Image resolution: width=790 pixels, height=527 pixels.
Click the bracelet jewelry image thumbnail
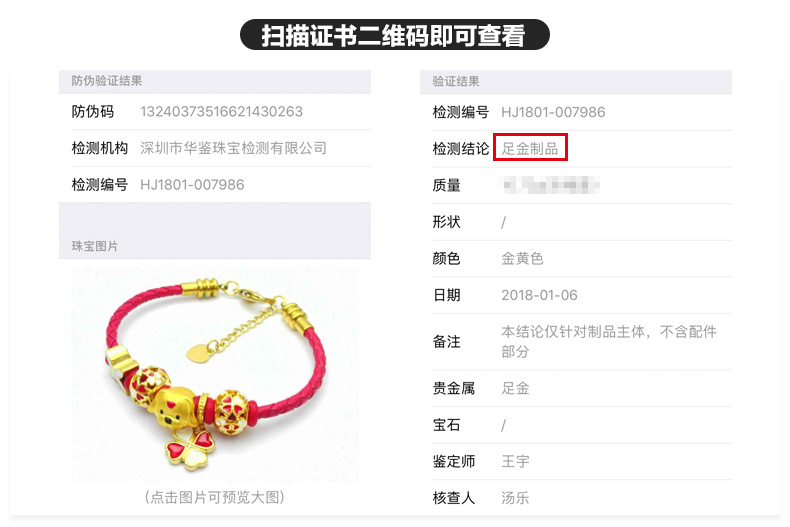tap(215, 374)
